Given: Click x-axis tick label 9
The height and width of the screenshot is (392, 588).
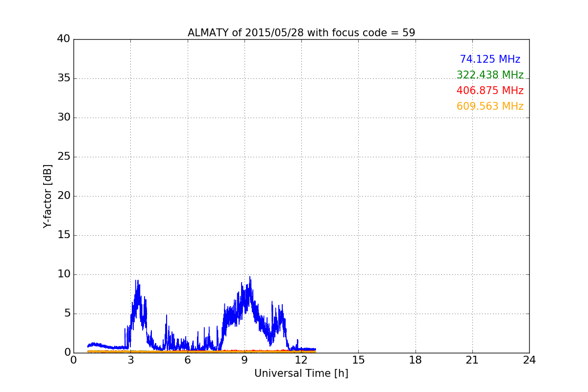Looking at the screenshot, I should tap(245, 360).
